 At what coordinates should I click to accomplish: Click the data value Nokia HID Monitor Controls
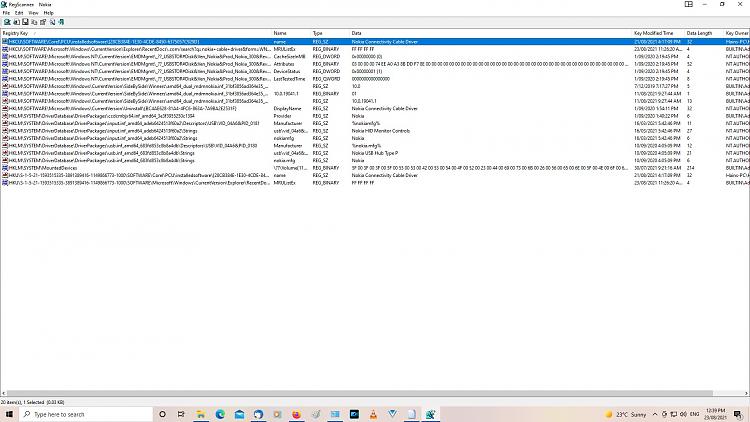[x=381, y=131]
